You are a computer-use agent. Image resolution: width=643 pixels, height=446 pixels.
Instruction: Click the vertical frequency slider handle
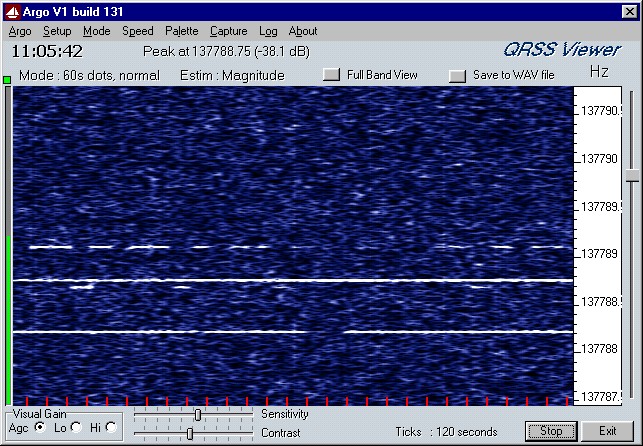[632, 176]
